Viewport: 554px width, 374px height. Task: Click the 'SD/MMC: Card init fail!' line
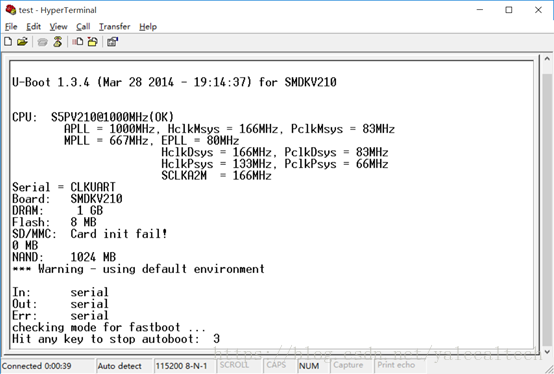[90, 233]
